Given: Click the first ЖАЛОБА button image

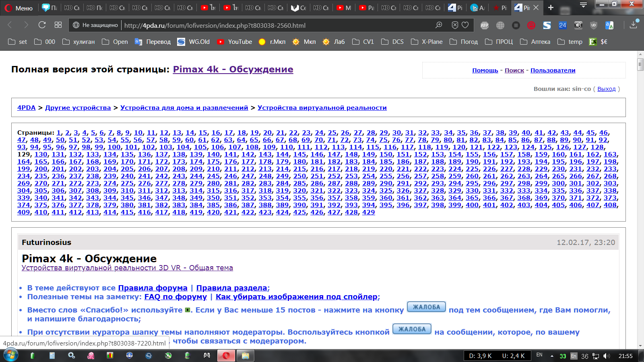Looking at the screenshot, I should click(427, 307).
